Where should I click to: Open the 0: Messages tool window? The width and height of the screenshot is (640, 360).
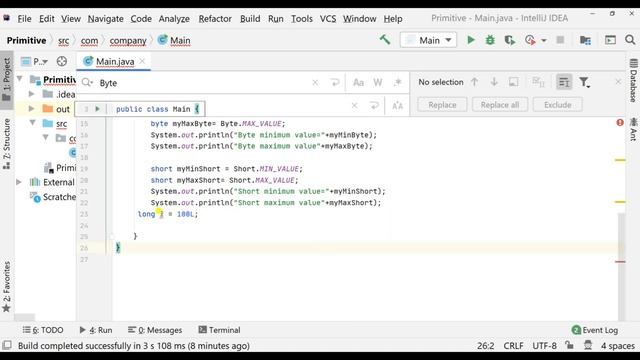coord(155,330)
